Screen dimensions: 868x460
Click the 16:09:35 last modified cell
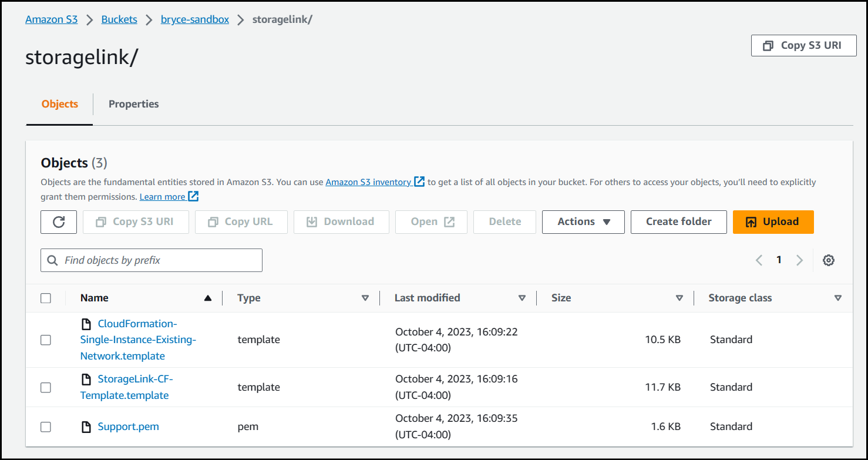pyautogui.click(x=456, y=427)
